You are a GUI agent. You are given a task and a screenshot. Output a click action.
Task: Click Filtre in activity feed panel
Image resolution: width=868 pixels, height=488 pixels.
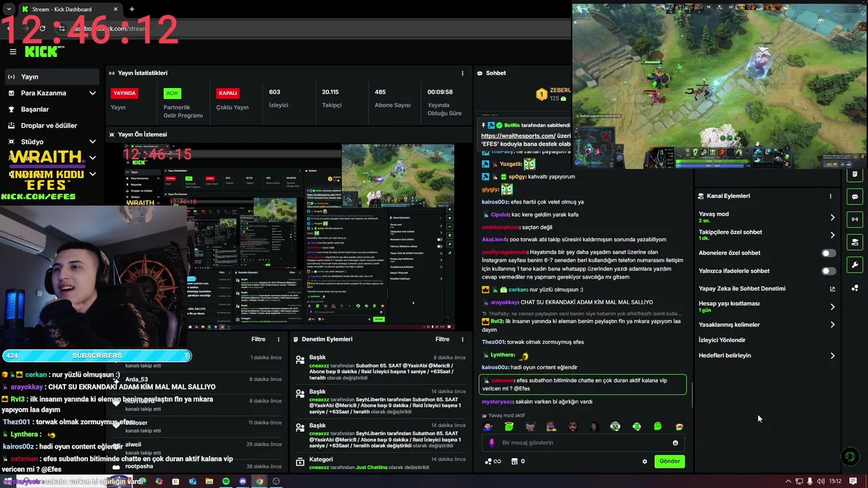point(258,340)
